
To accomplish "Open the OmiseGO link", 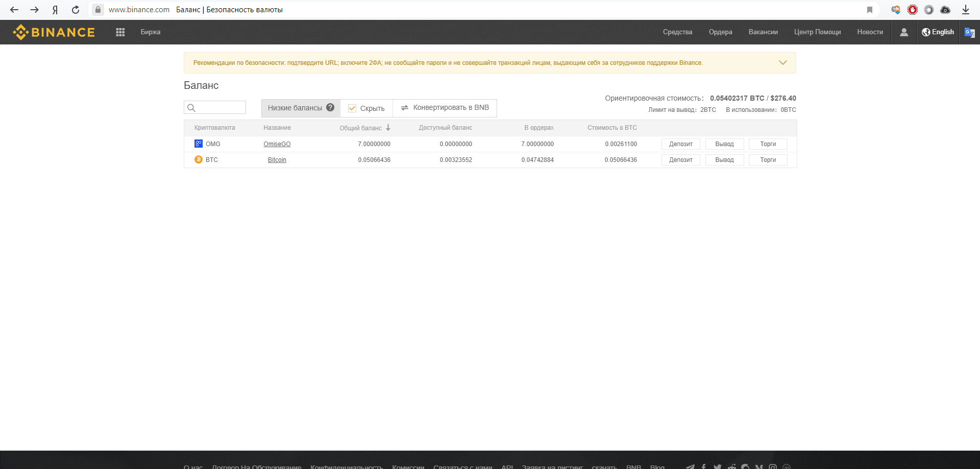I will (277, 144).
